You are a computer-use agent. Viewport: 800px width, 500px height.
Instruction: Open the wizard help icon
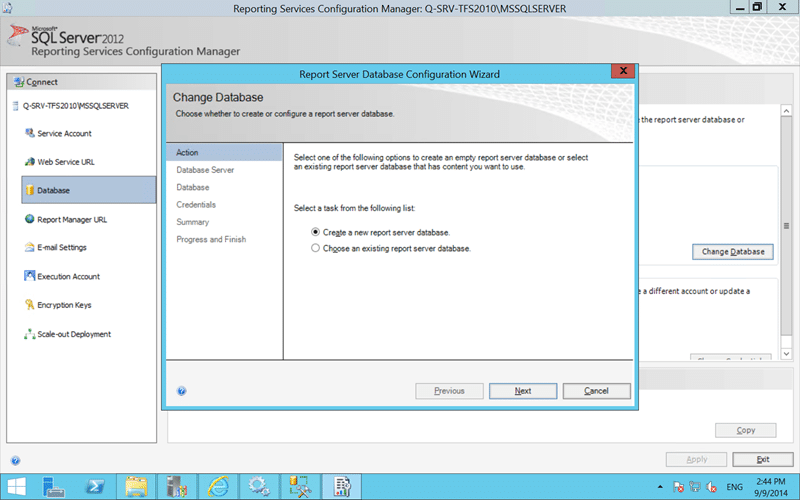tap(182, 391)
